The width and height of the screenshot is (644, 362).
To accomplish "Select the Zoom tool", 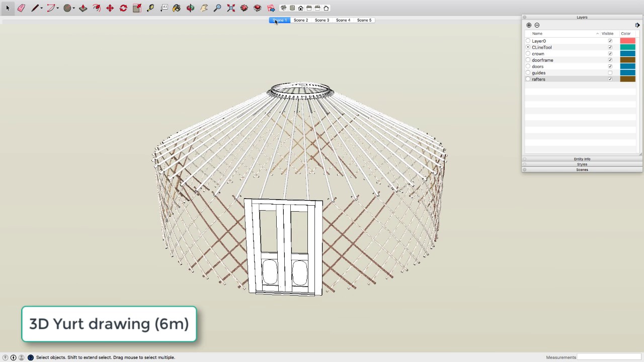I will point(217,8).
